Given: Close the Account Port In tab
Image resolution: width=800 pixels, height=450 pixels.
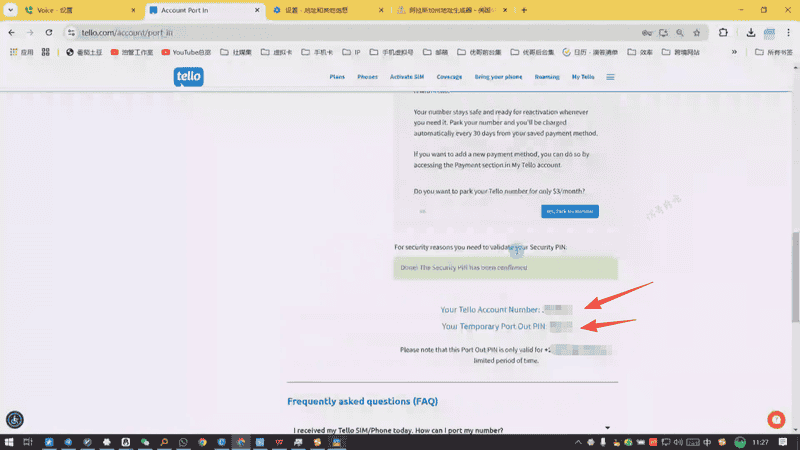Looking at the screenshot, I should click(257, 10).
